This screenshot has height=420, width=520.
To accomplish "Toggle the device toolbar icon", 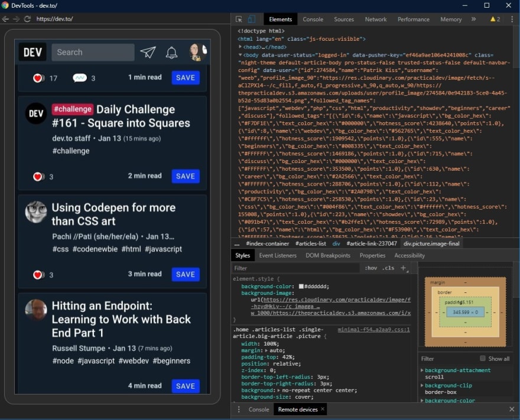I will pyautogui.click(x=252, y=19).
